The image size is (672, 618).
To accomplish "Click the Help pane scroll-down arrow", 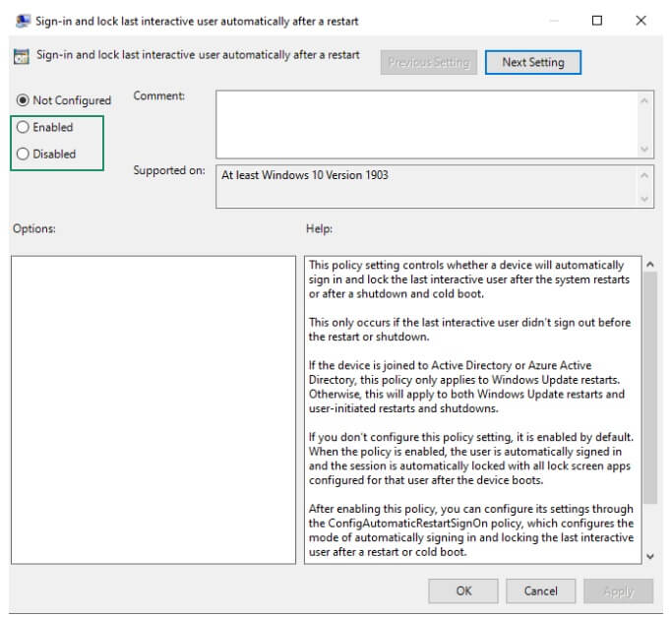I will (650, 556).
